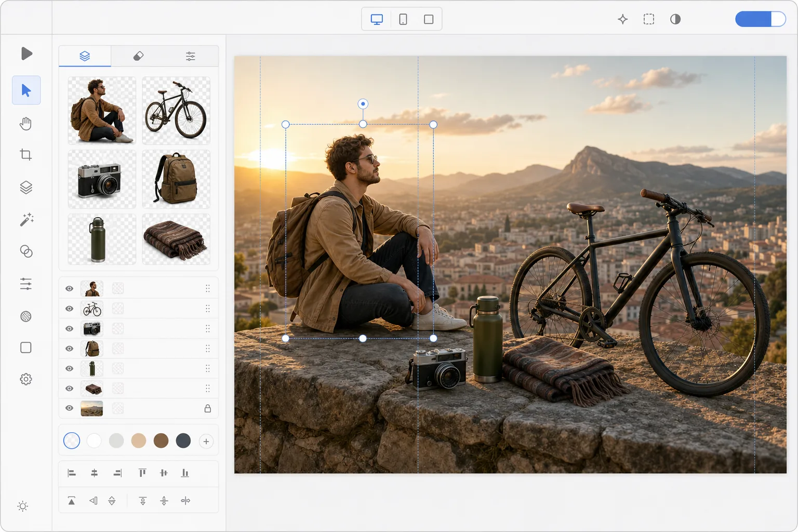Click the play button in the left toolbar
Screen dimensions: 798x532
tap(26, 54)
